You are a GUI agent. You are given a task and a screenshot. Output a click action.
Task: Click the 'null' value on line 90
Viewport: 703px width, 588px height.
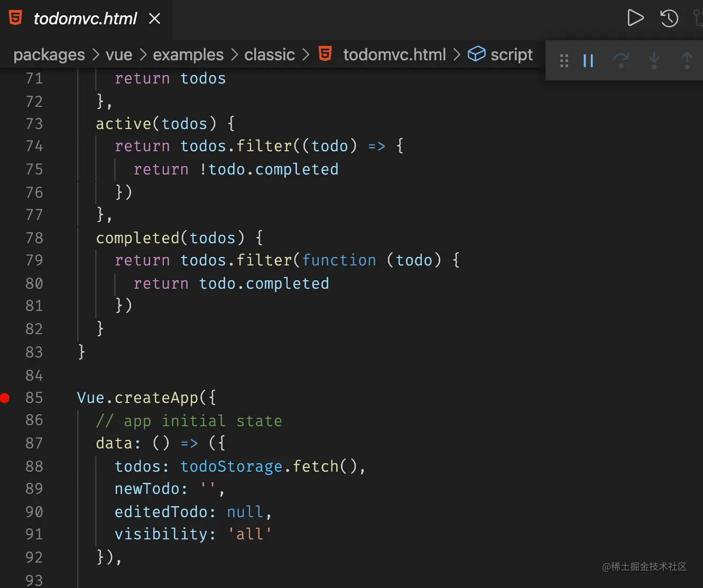tap(245, 512)
